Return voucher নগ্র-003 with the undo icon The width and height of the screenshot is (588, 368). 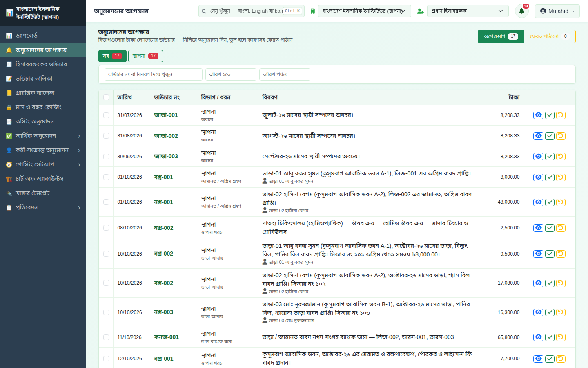[x=561, y=312]
